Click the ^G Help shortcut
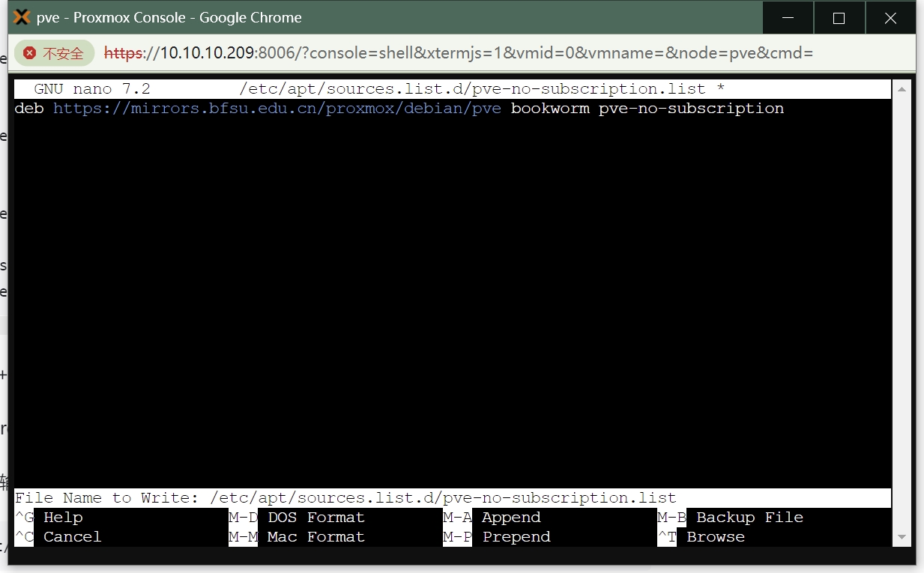Screen dimensions: 924x573 pos(49,518)
